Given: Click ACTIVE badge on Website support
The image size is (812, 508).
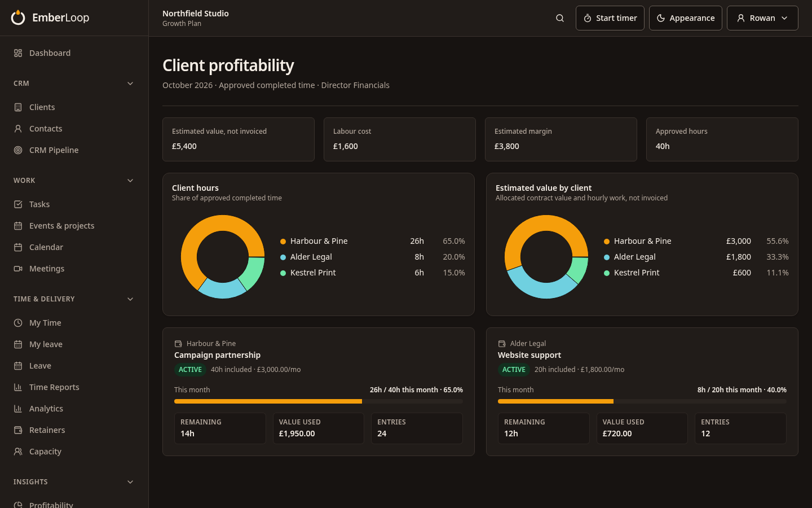Looking at the screenshot, I should [x=514, y=370].
